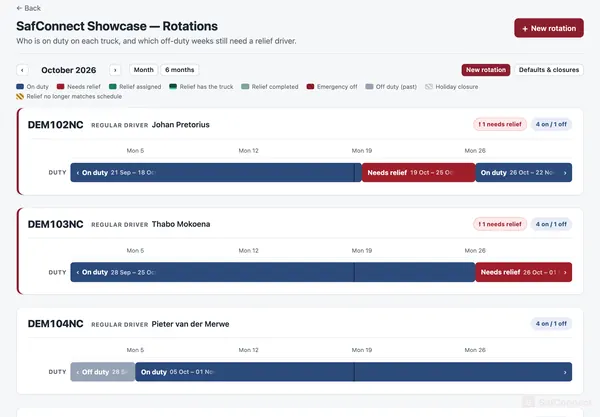Screen dimensions: 600x417
Task: Click DEM104NC 4 on / 1 off badge
Action: [551, 324]
